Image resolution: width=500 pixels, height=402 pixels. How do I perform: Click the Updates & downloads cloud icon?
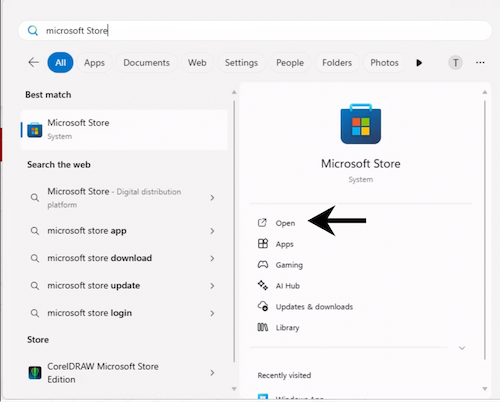263,306
